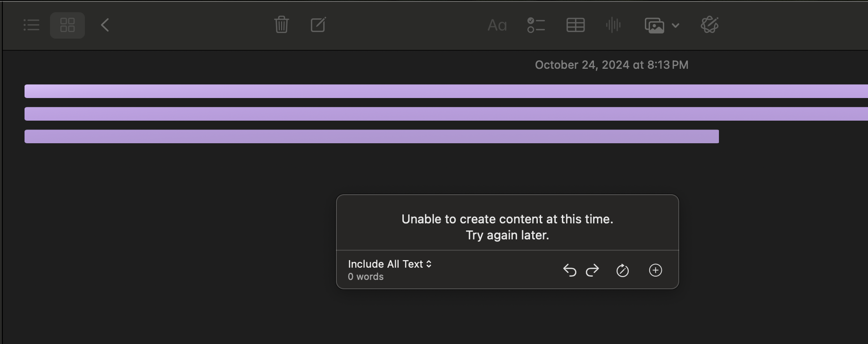Undo using the curved left arrow
The width and height of the screenshot is (868, 344).
(570, 270)
